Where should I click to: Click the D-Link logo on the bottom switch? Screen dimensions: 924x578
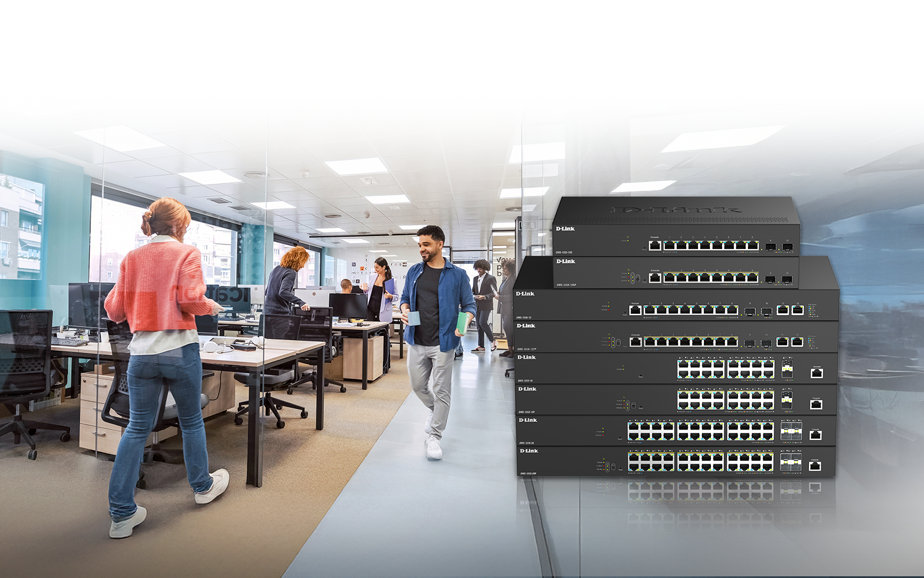pyautogui.click(x=529, y=451)
